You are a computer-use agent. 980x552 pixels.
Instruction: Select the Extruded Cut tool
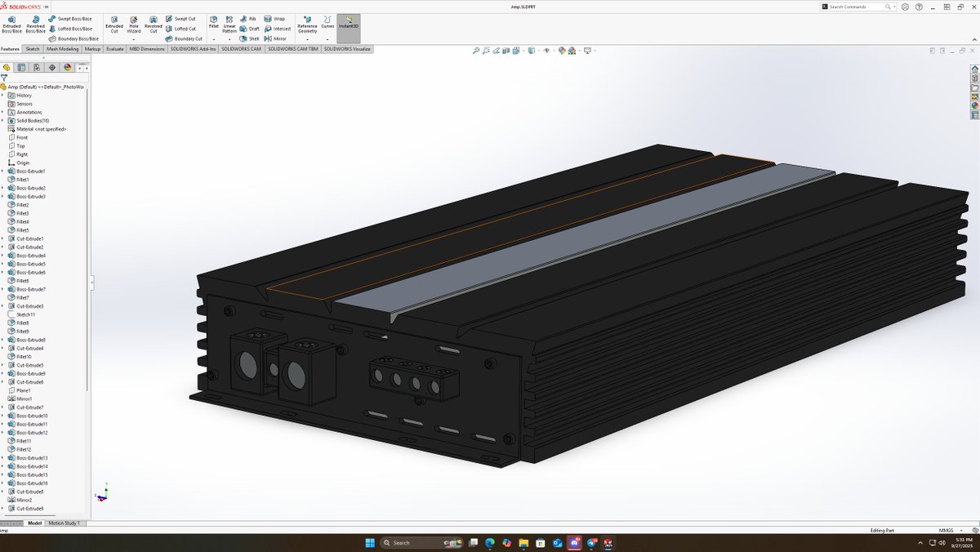(114, 24)
